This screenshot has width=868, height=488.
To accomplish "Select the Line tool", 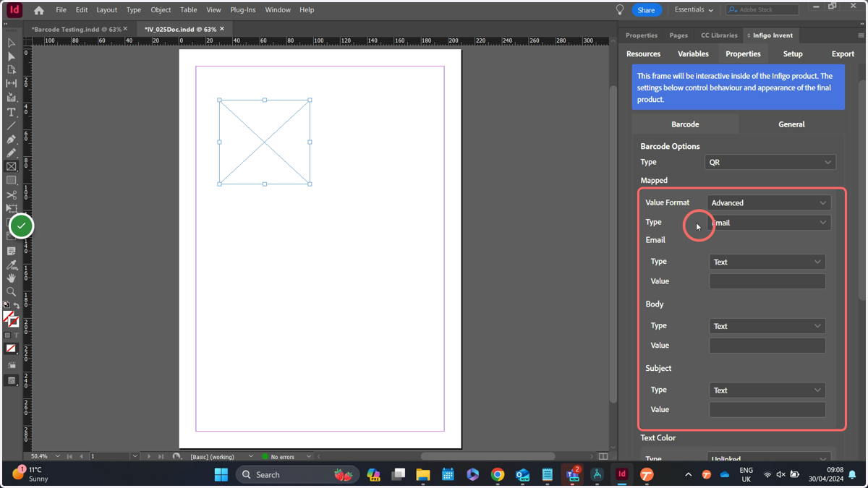I will 12,126.
